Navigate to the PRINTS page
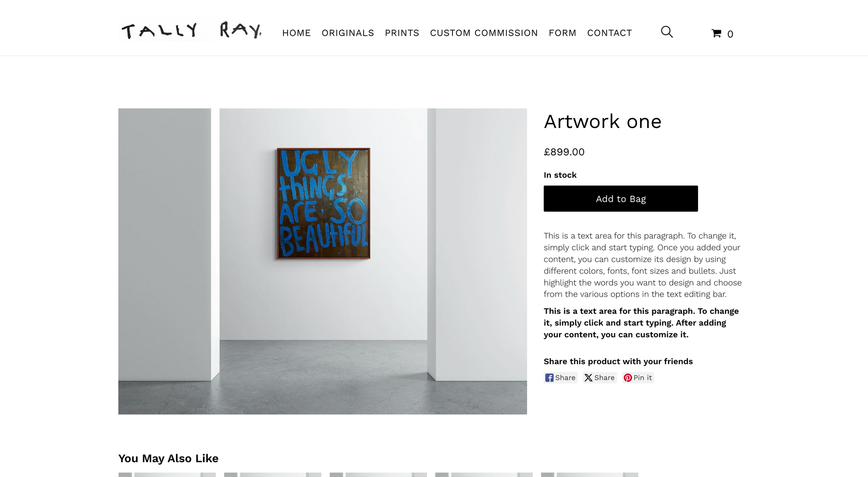868x477 pixels. click(402, 33)
